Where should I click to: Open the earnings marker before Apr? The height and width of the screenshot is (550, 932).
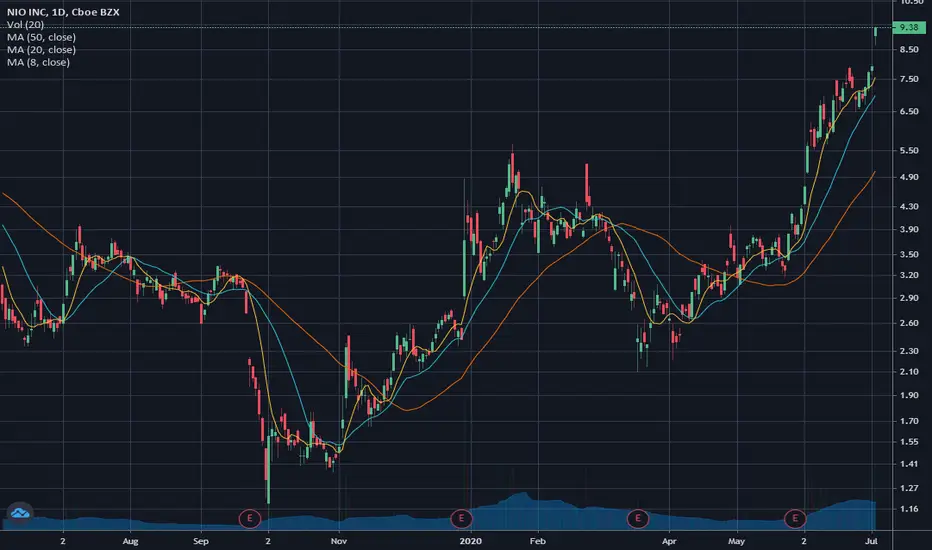(x=638, y=518)
